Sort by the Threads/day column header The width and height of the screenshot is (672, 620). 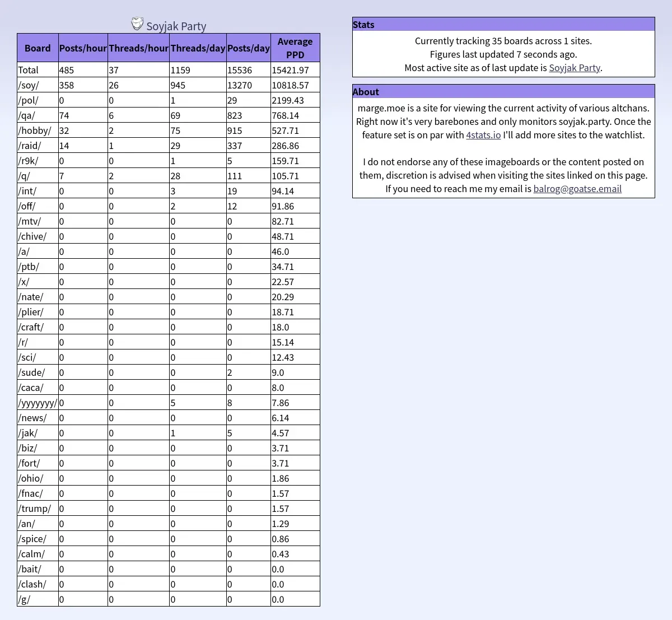[x=198, y=48]
